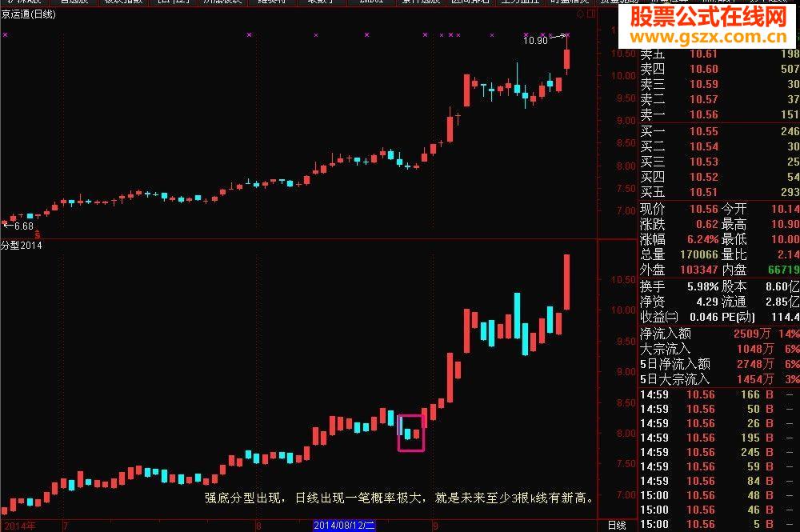The width and height of the screenshot is (800, 532).
Task: Click the 大宗流入 1048万 row
Action: 719,349
